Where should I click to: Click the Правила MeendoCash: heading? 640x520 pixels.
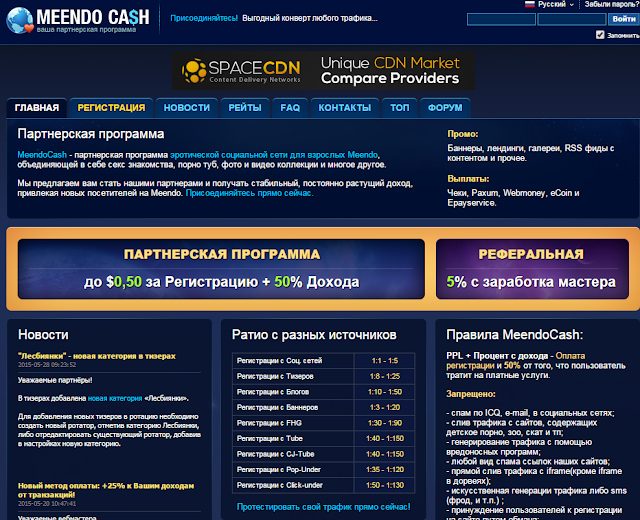(514, 335)
